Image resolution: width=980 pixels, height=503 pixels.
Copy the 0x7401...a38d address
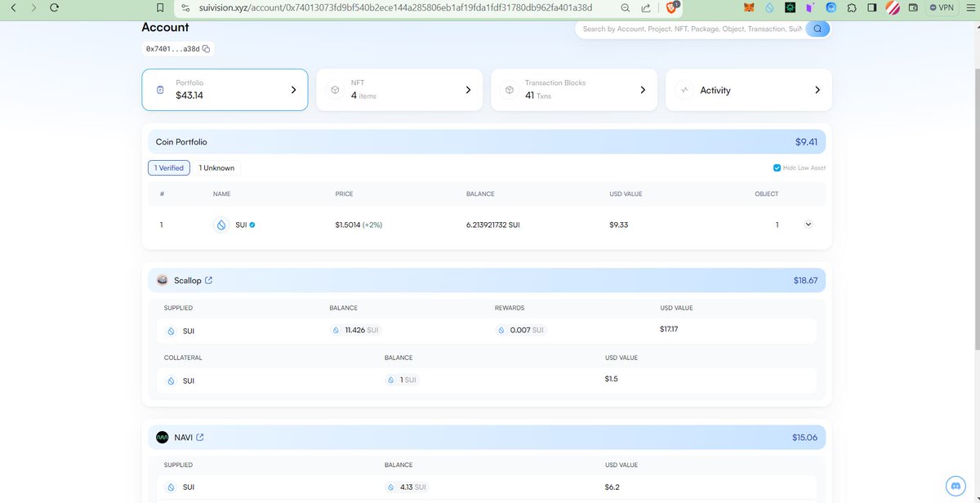point(206,49)
